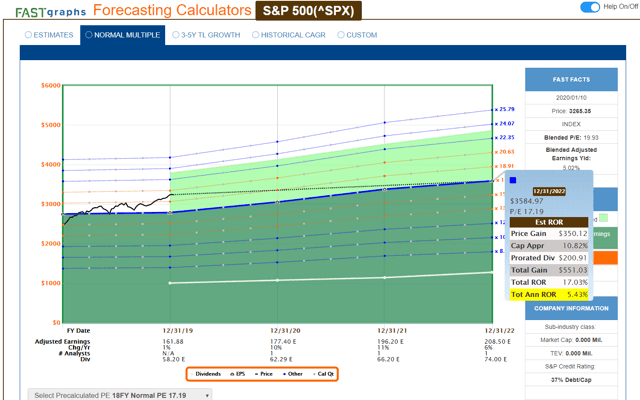Image resolution: width=640 pixels, height=400 pixels.
Task: Click the 12/31/22 date axis label
Action: pyautogui.click(x=499, y=331)
